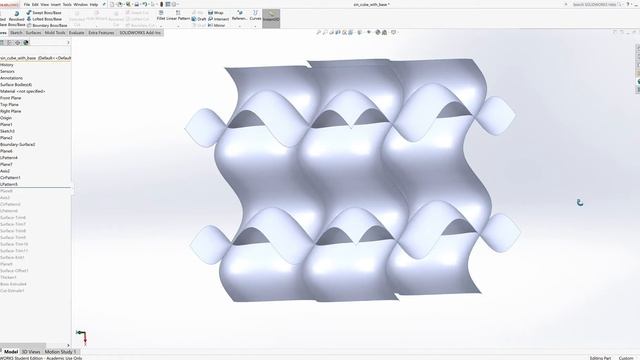The height and width of the screenshot is (360, 640).
Task: Switch to the Extra Features tab
Action: (101, 33)
